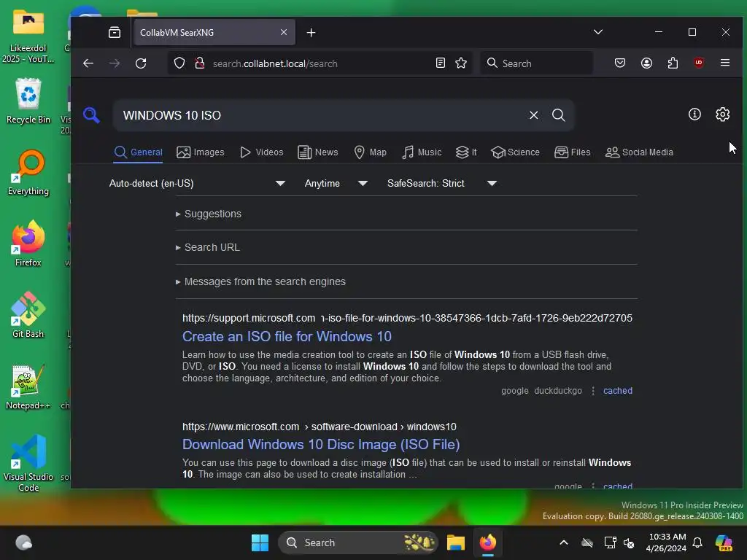Switch to the Music tab
Viewport: 747px width, 560px height.
tap(422, 152)
